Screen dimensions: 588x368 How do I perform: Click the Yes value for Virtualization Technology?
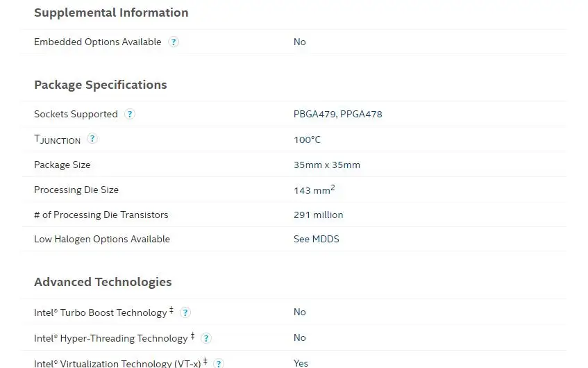click(x=301, y=363)
